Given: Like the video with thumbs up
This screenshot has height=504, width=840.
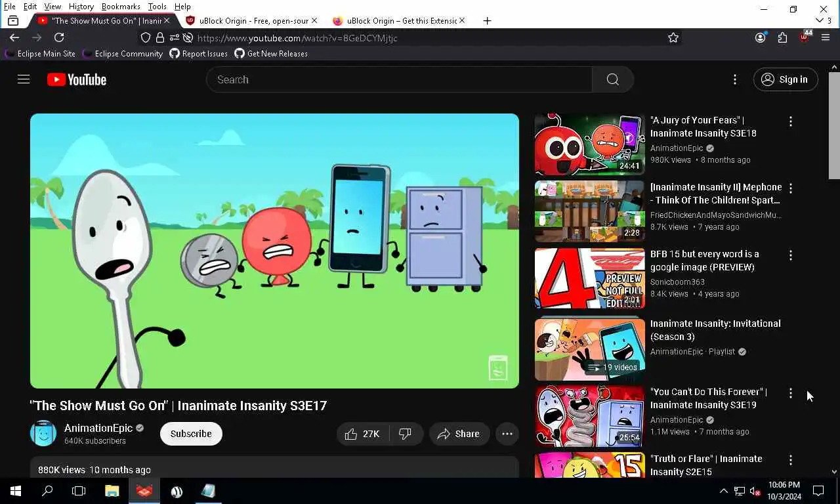Looking at the screenshot, I should point(363,434).
